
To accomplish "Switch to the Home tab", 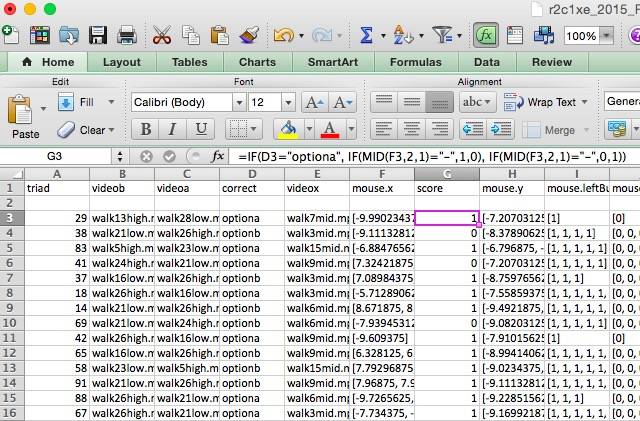I will coord(49,62).
